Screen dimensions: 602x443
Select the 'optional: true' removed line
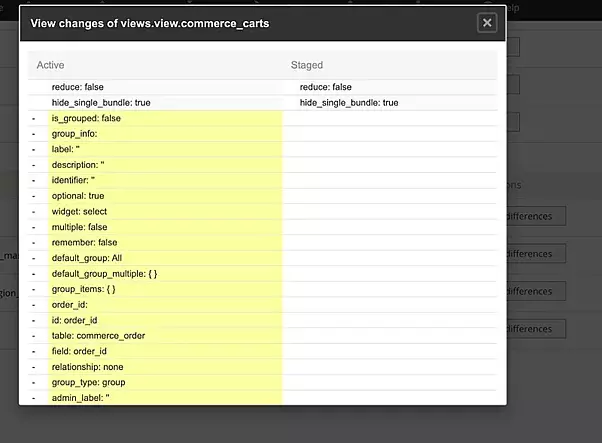[78, 196]
